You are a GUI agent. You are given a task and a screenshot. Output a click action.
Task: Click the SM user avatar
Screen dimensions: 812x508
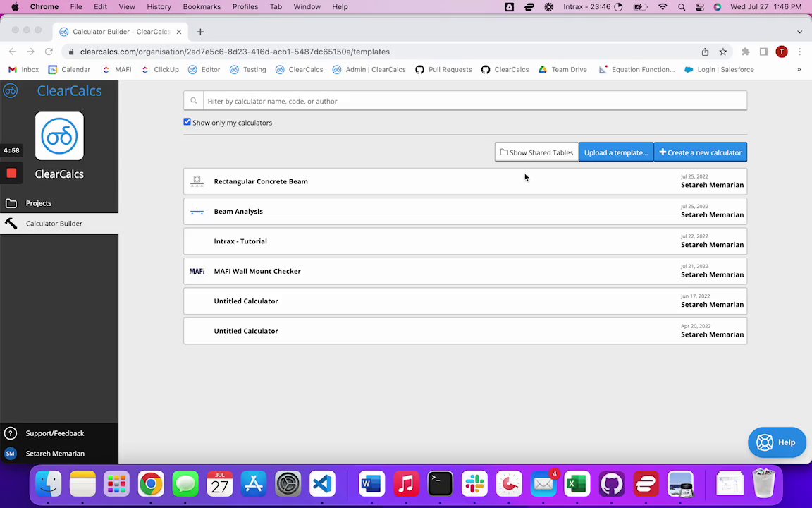(11, 454)
